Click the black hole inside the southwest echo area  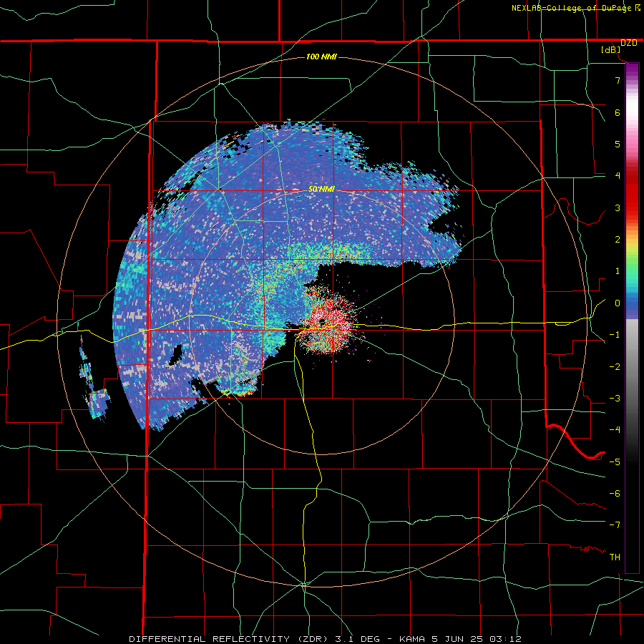(x=176, y=354)
